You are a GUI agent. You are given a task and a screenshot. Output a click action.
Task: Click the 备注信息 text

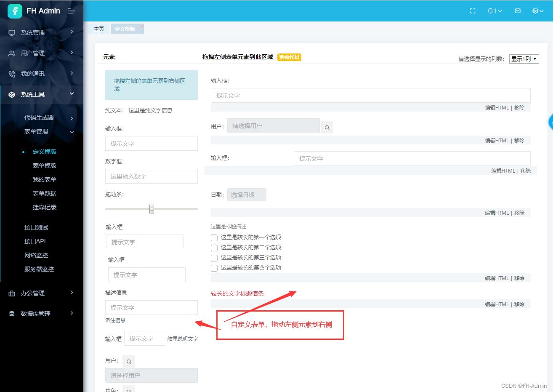pos(115,320)
